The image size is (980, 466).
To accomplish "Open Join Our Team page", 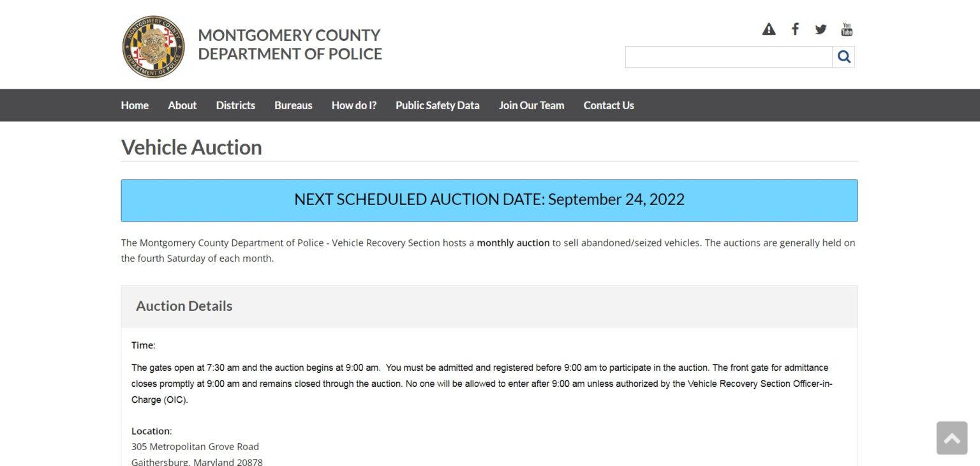I will (531, 105).
